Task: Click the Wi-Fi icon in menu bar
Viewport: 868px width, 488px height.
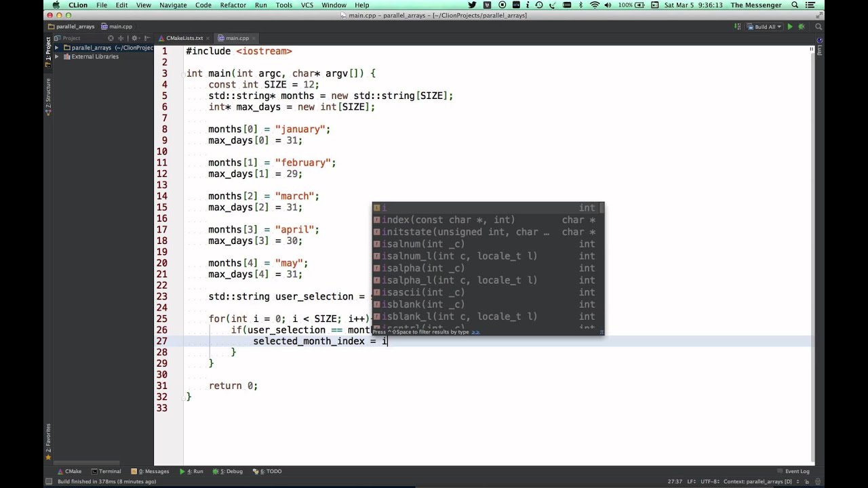Action: (595, 5)
